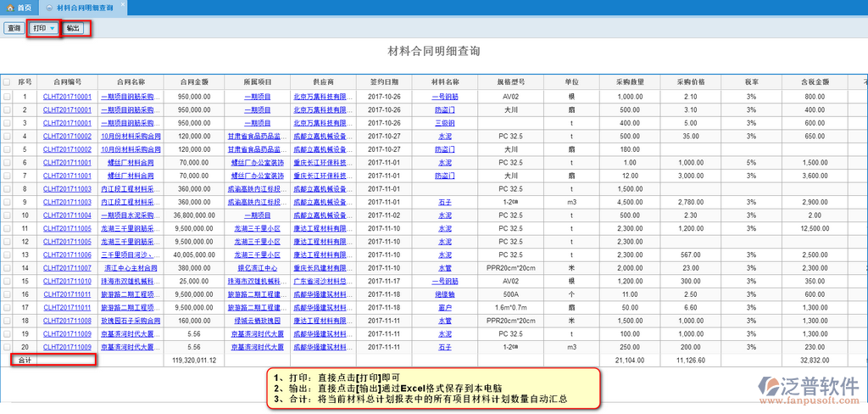Open contract number CLHT201711007 link
868x414 pixels.
[x=67, y=268]
